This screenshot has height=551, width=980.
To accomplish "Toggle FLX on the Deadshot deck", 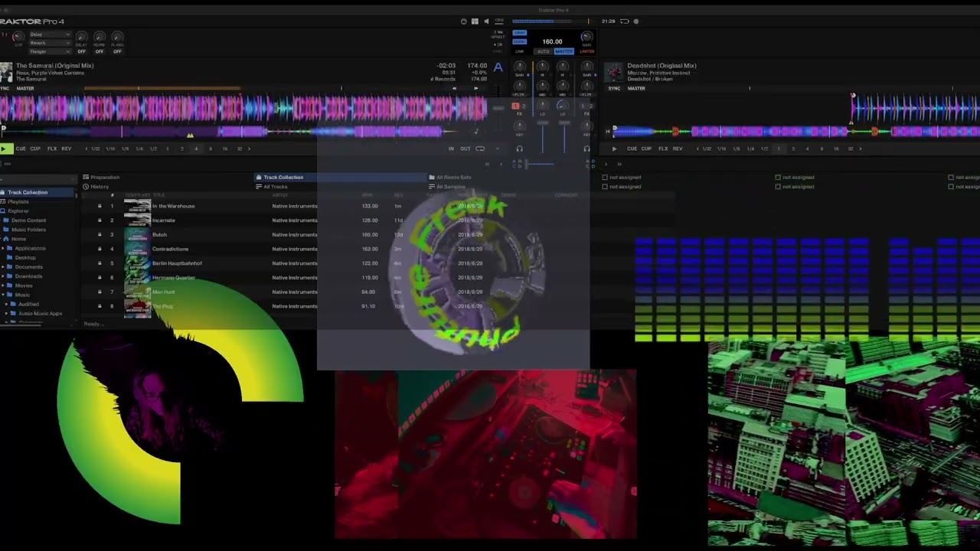I will coord(663,148).
